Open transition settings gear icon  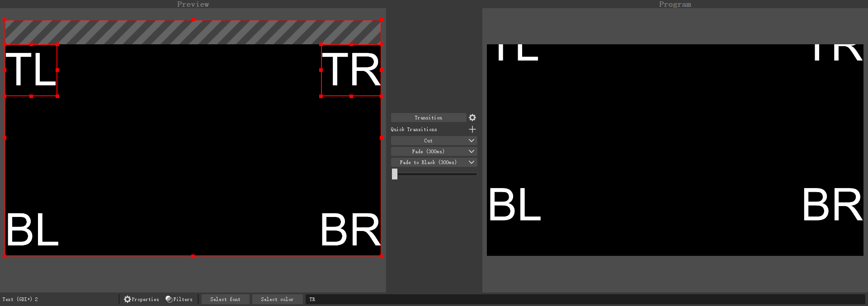pyautogui.click(x=472, y=118)
